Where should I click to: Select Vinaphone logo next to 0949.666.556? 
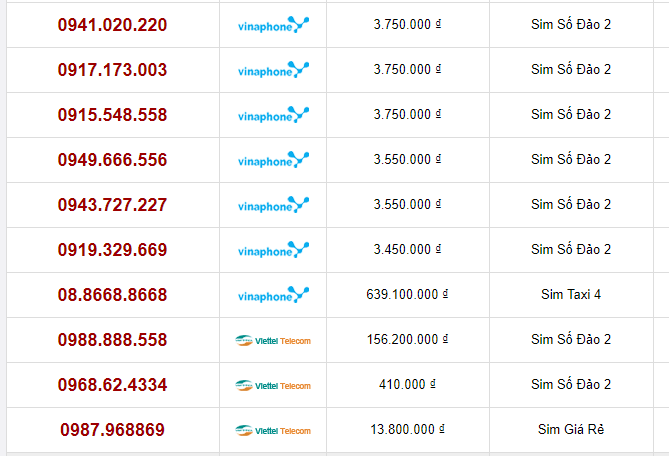(x=273, y=160)
